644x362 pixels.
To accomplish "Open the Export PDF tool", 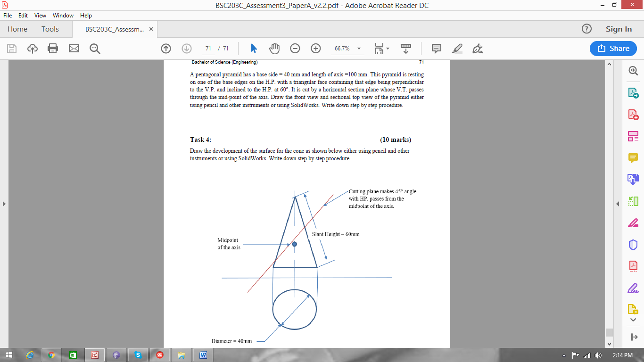I will coord(634,93).
